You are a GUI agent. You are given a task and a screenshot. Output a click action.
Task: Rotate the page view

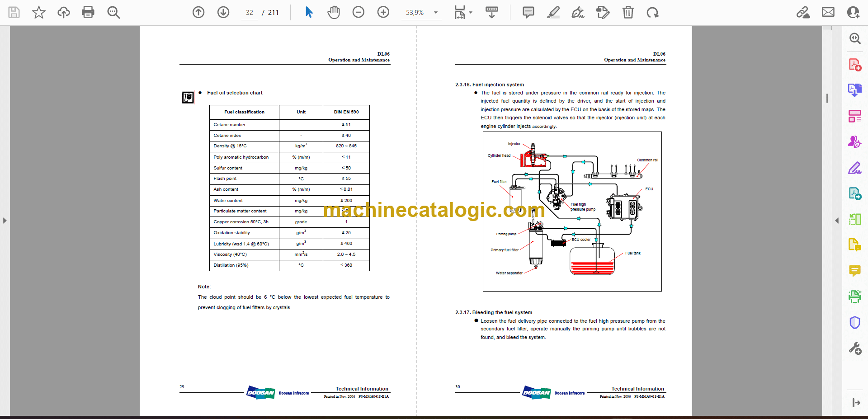pyautogui.click(x=652, y=12)
